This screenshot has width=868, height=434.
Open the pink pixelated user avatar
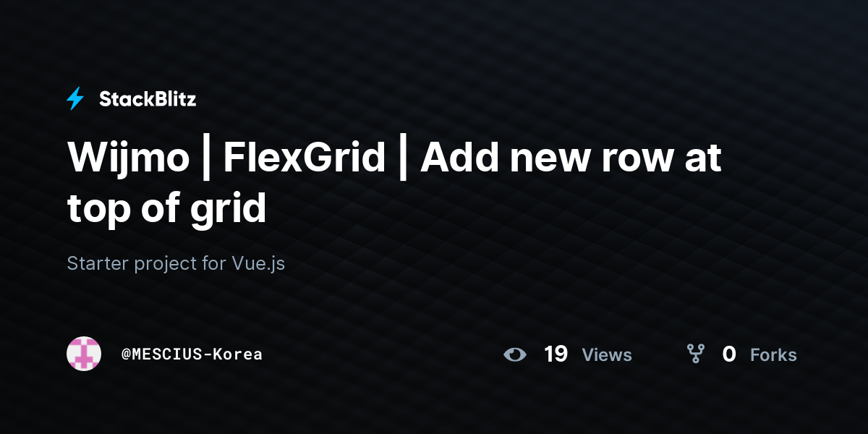pos(84,354)
